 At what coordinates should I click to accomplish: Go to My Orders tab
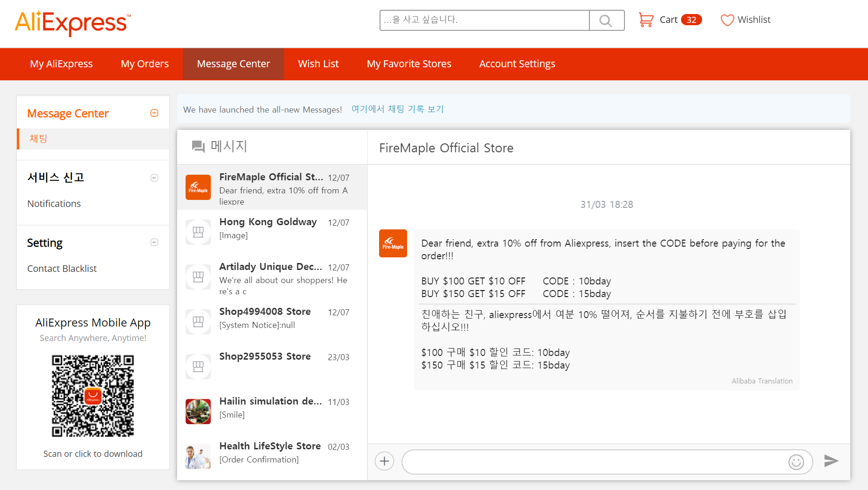coord(145,64)
